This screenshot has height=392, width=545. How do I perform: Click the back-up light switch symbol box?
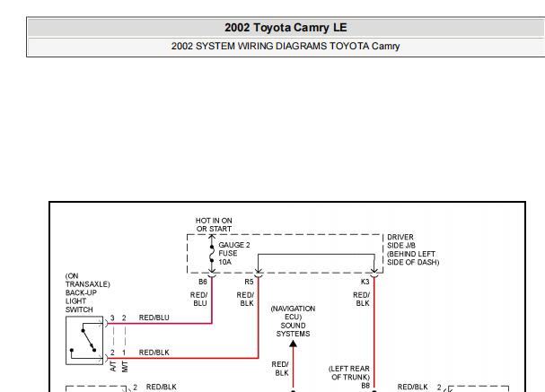(84, 340)
